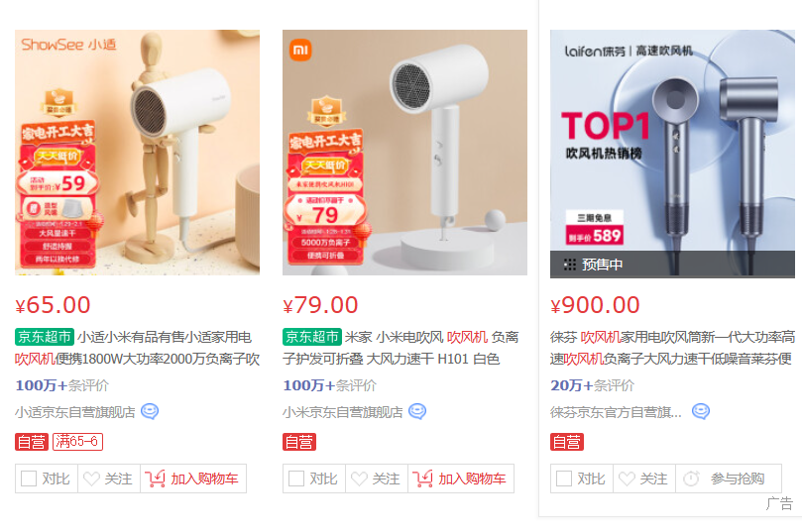802x532 pixels.
Task: Open ShowSee hair dryer product image
Action: [137, 153]
